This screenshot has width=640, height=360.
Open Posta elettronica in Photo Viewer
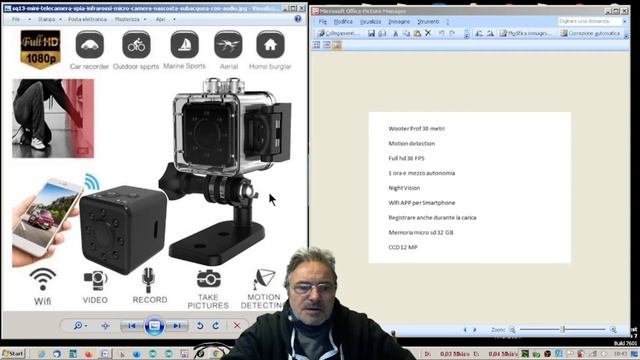coord(87,19)
